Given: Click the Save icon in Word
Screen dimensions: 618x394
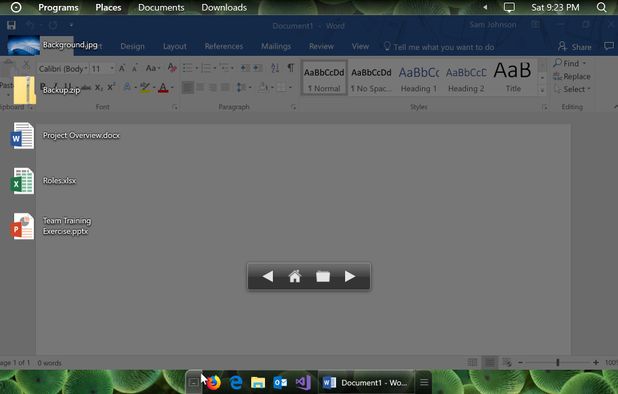Looking at the screenshot, I should click(x=11, y=26).
